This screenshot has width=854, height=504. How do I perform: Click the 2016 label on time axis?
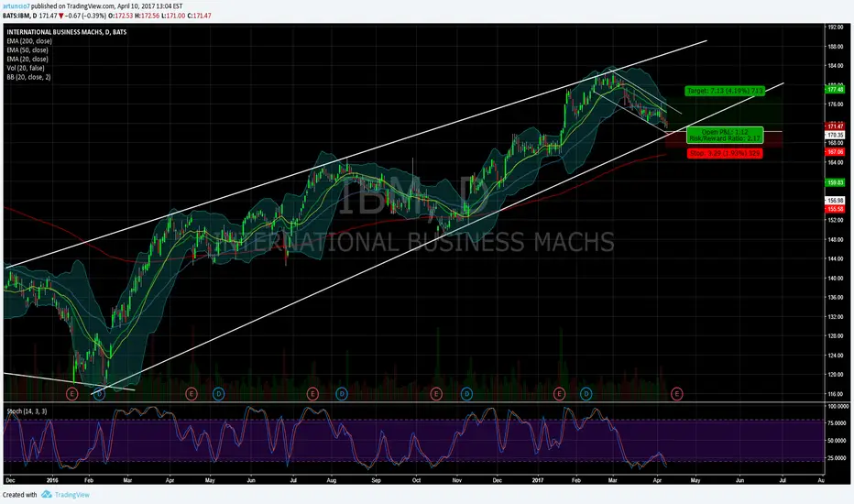(x=52, y=480)
